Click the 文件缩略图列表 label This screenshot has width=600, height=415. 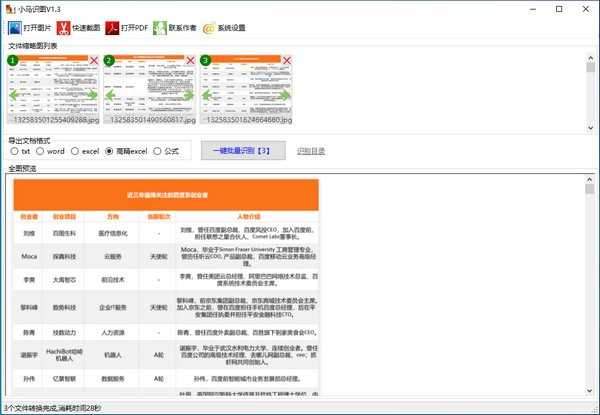click(33, 46)
